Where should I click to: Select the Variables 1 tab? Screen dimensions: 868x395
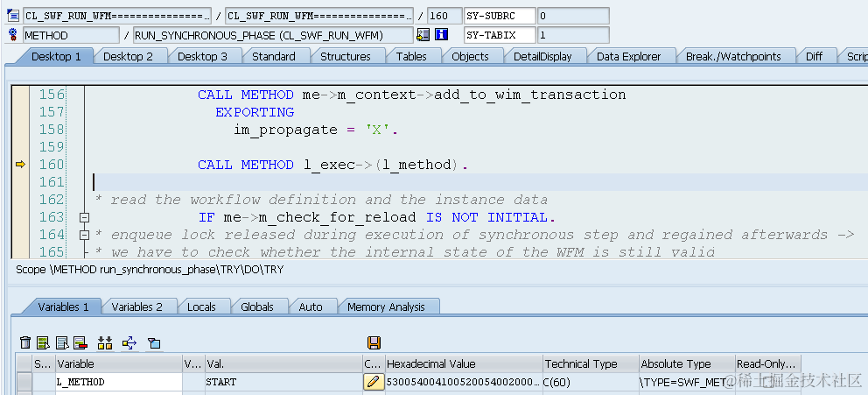pyautogui.click(x=63, y=307)
